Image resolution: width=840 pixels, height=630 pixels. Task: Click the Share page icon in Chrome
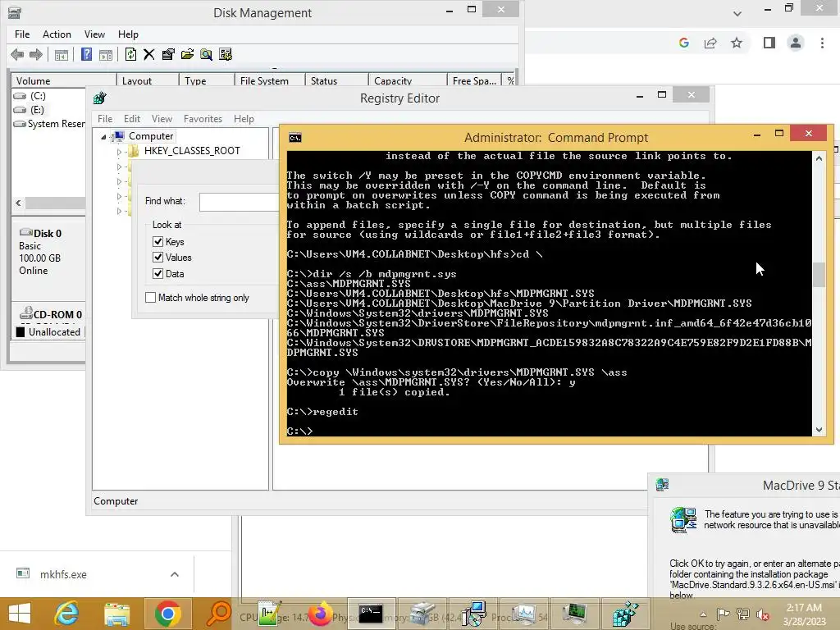pyautogui.click(x=710, y=43)
